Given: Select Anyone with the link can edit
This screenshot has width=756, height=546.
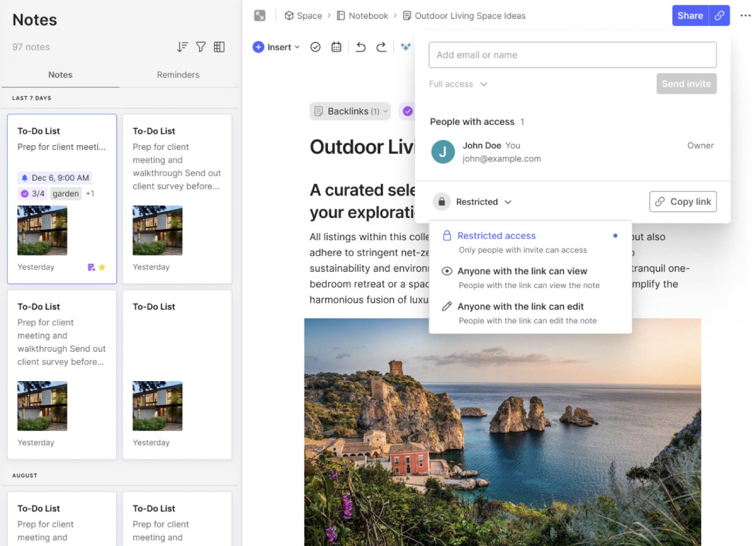Looking at the screenshot, I should tap(530, 313).
